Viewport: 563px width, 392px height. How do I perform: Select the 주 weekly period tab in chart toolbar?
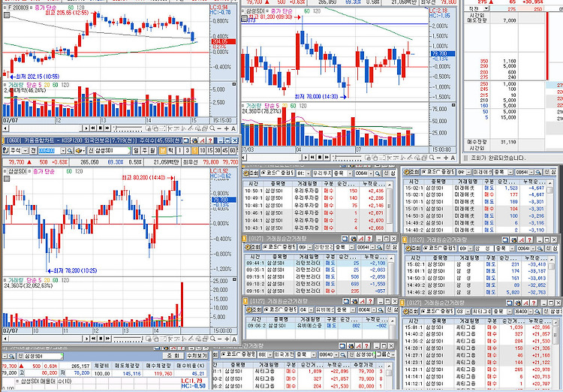144,150
